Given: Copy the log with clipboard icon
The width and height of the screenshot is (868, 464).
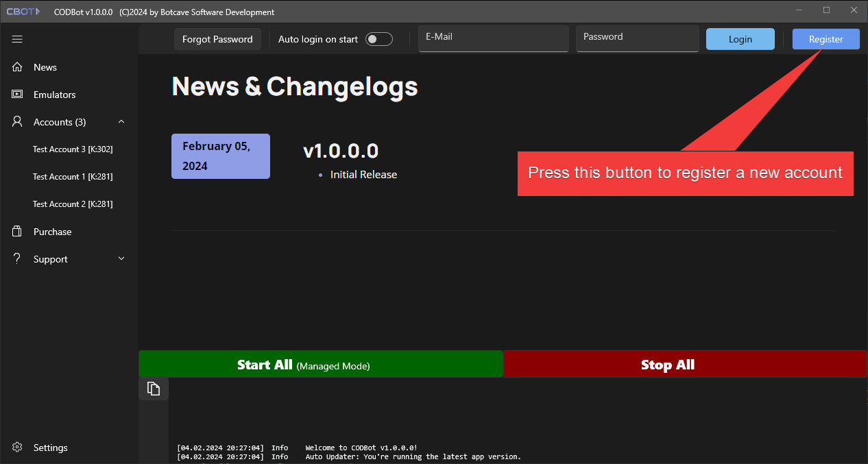Looking at the screenshot, I should [154, 389].
